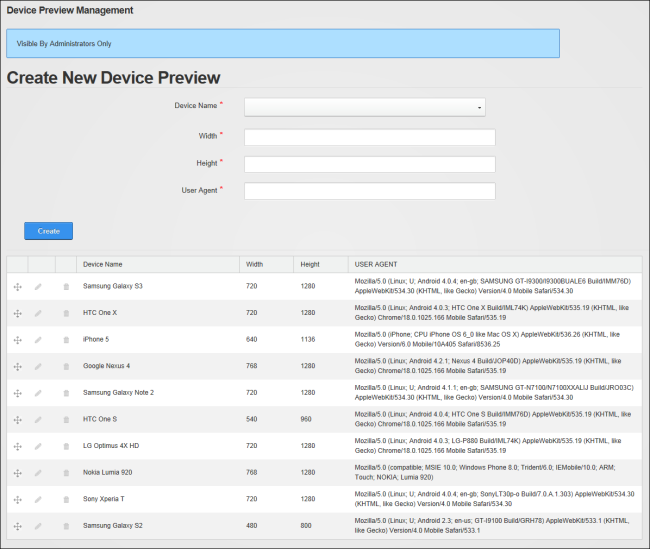Click the Create New Device Preview heading
This screenshot has width=650, height=549.
(x=113, y=78)
